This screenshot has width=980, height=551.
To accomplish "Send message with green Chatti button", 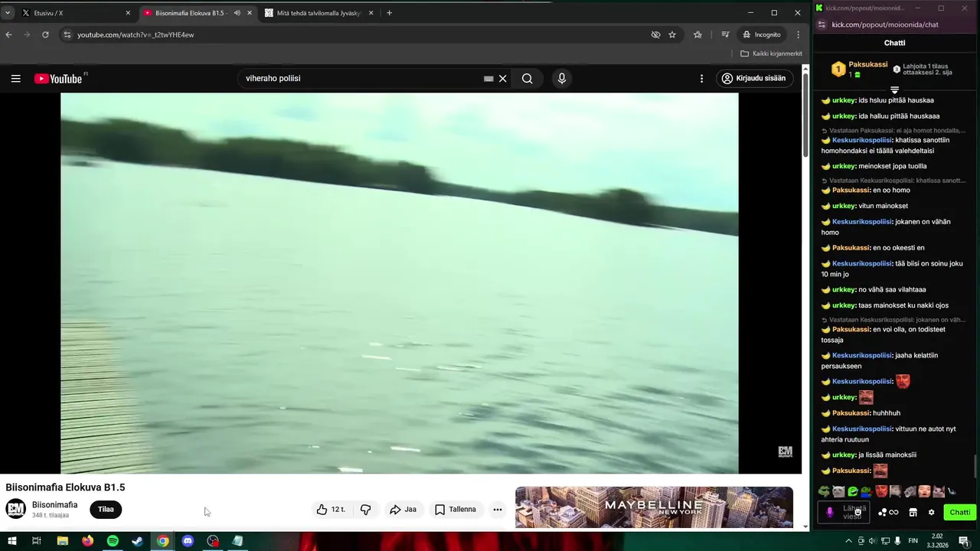I will (959, 513).
